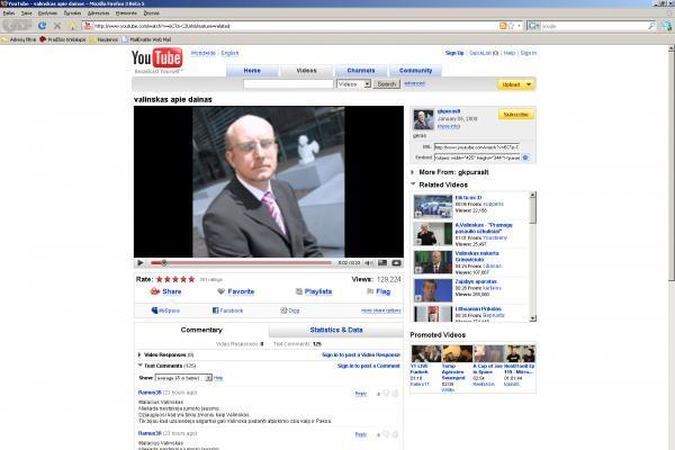Click Sign in to post a Comment

pos(368,366)
